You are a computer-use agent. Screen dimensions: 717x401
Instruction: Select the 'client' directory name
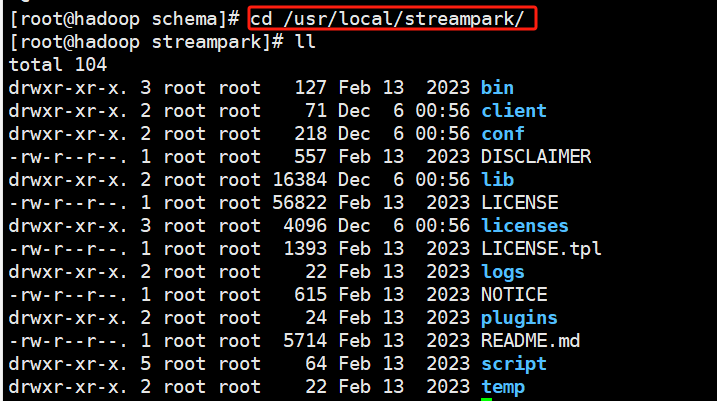click(514, 111)
